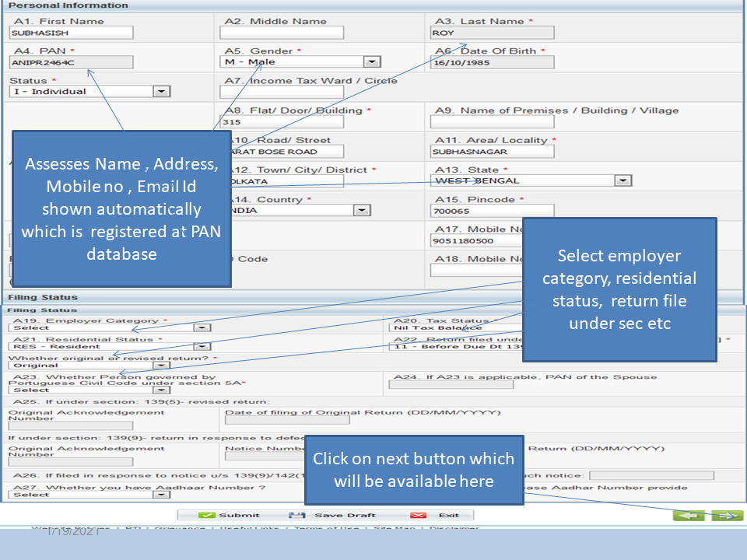This screenshot has height=560, width=747.
Task: Click the 'A25. If under section: 139(5)' text
Action: 141,401
